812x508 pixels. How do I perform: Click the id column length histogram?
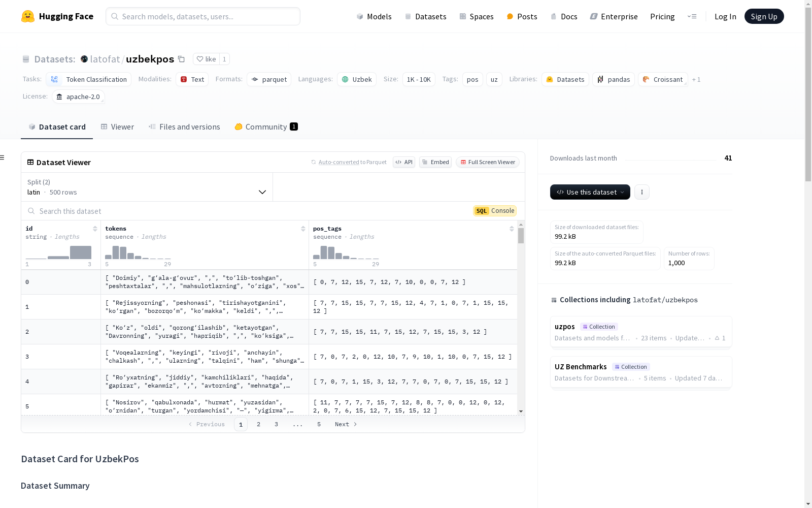[x=58, y=252]
